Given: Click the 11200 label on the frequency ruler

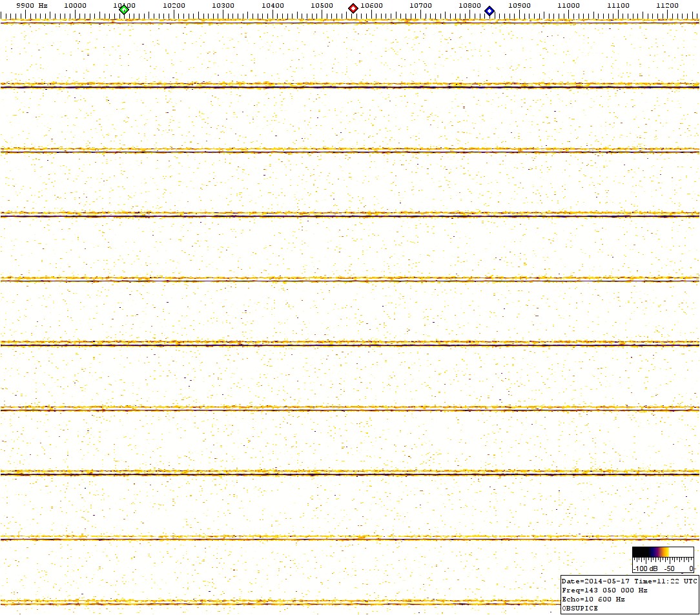Looking at the screenshot, I should point(667,5).
